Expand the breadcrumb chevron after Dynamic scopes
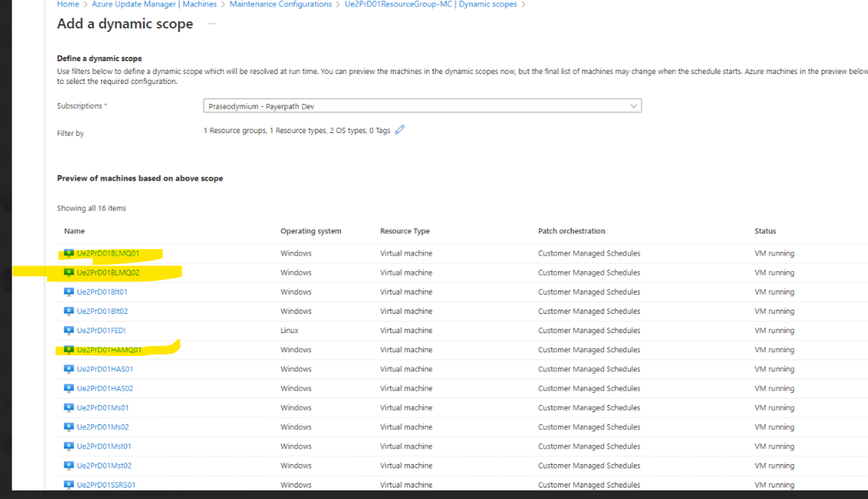Viewport: 868px width, 499px height. 525,4
